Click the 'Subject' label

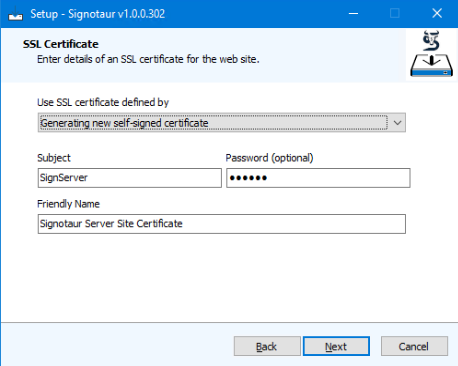tap(54, 158)
